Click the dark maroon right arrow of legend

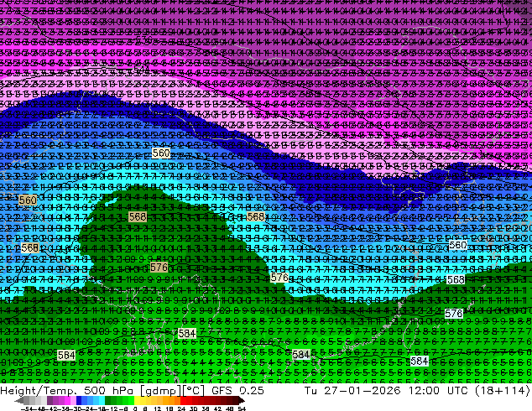[x=241, y=400]
